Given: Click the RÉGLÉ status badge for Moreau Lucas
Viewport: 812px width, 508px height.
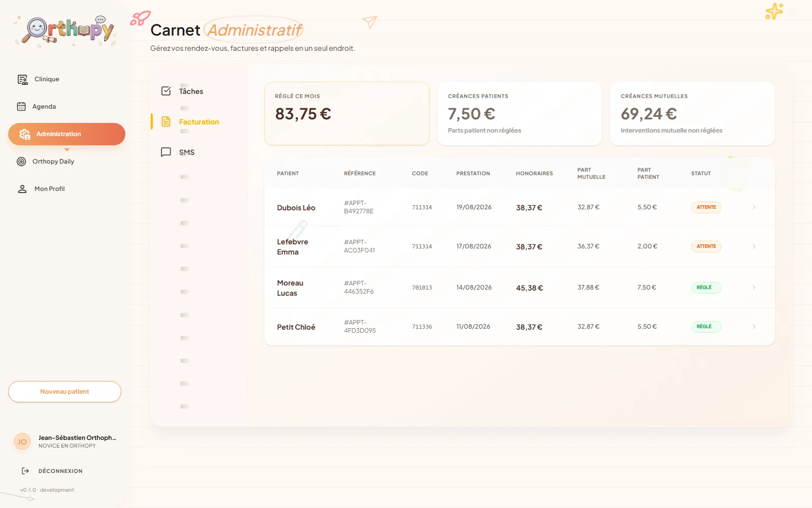Looking at the screenshot, I should [706, 288].
